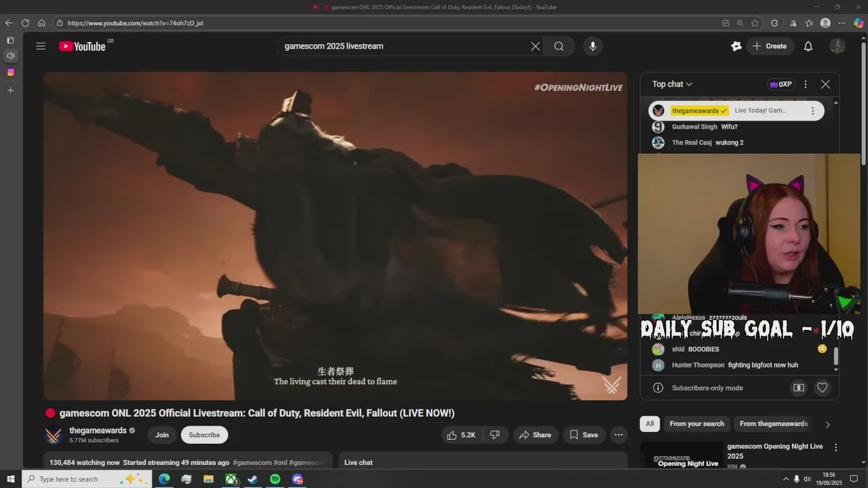Open the Super Chat dollar icon
This screenshot has width=868, height=488.
point(799,388)
